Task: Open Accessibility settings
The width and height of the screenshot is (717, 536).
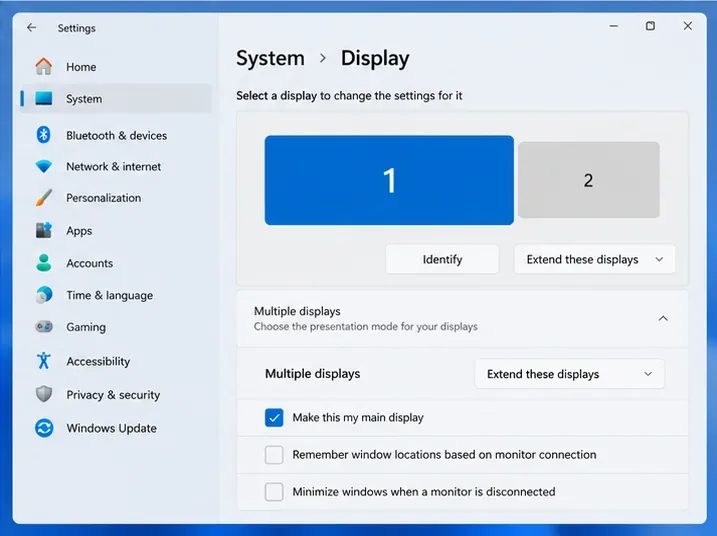Action: point(117,361)
